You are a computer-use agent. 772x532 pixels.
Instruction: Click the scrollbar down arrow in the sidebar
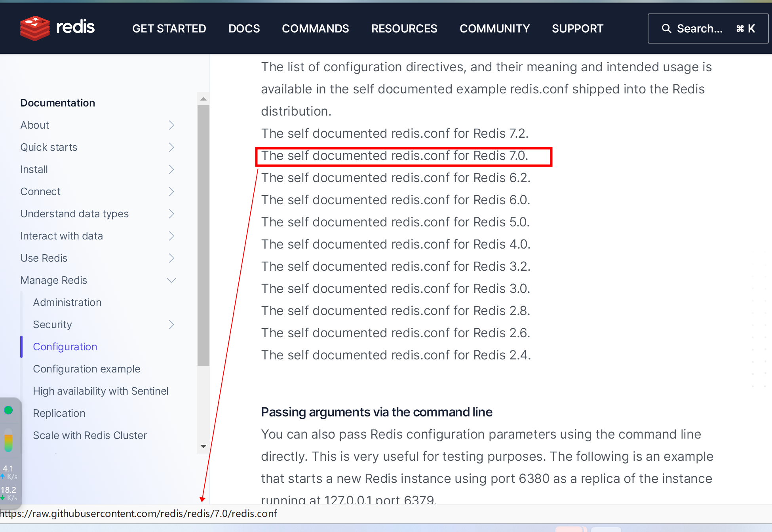[x=203, y=446]
